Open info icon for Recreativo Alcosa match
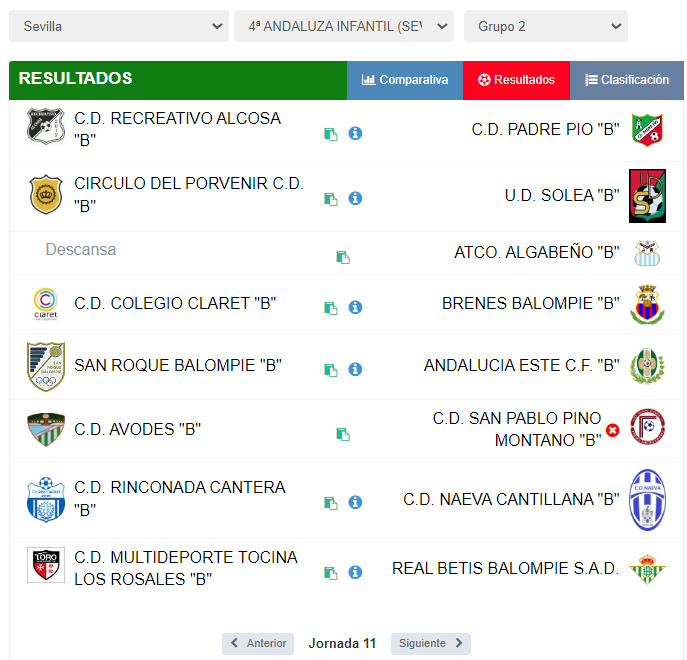This screenshot has height=660, width=687. pyautogui.click(x=355, y=133)
